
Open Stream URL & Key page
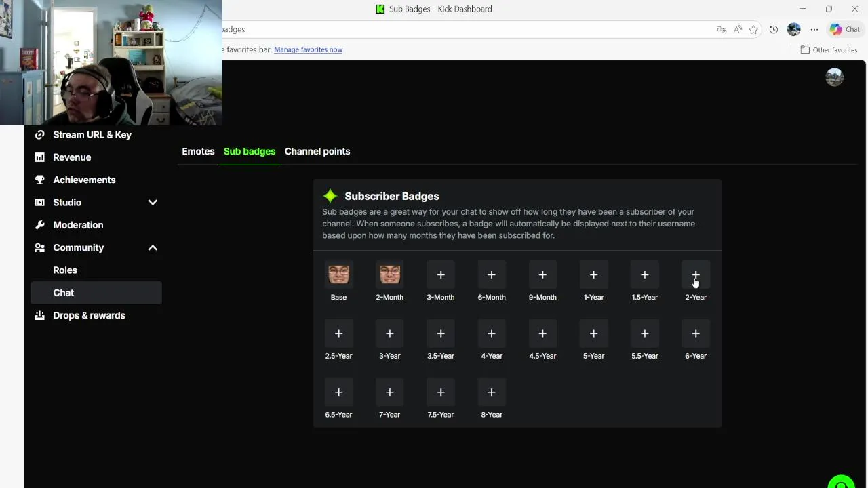tap(92, 135)
